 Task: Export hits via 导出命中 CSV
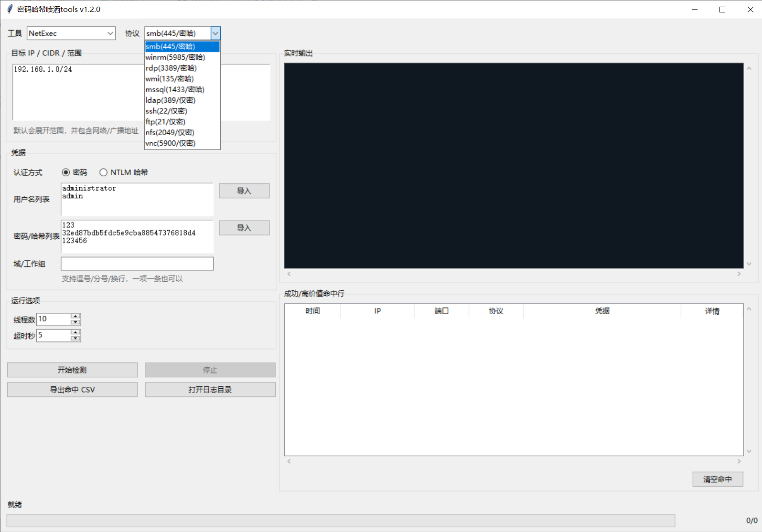72,390
